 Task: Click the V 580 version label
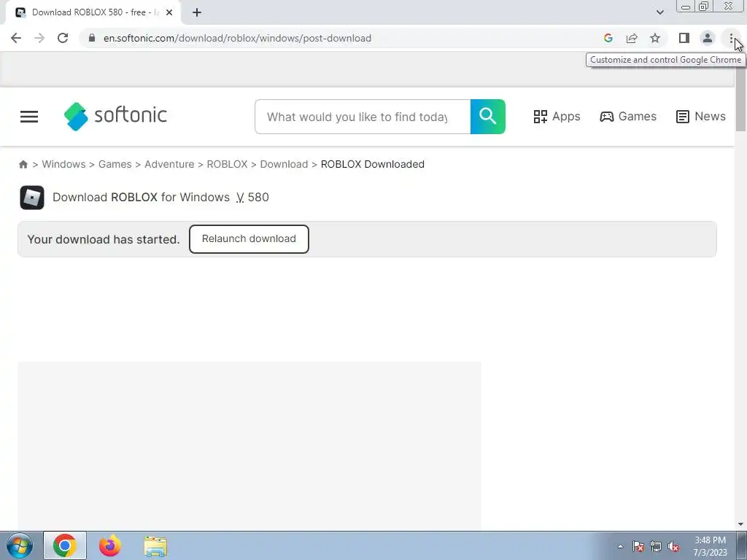[252, 197]
